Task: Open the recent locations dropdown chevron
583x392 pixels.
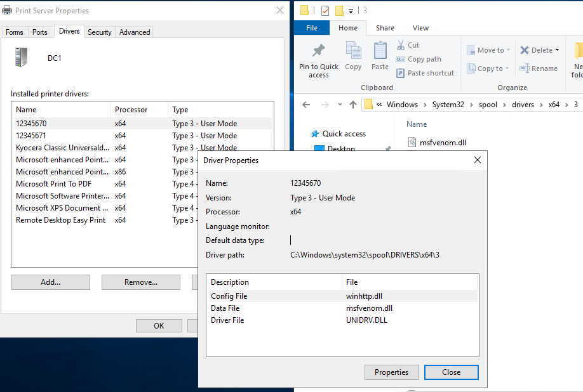Action: [340, 105]
